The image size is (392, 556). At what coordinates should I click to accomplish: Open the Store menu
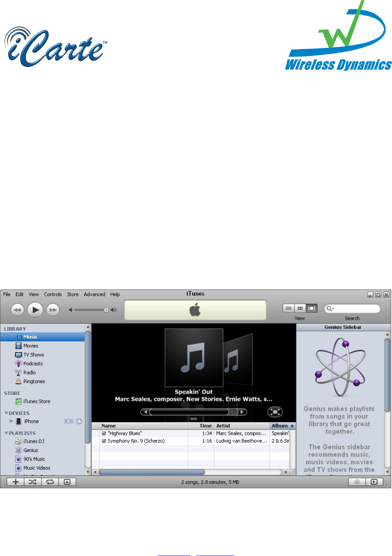click(73, 295)
